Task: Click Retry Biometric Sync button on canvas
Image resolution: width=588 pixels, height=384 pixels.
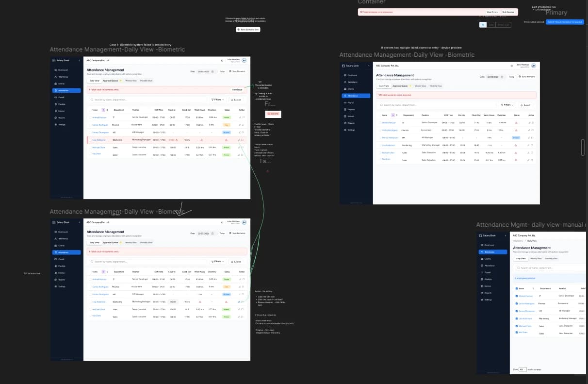Action: point(248,30)
